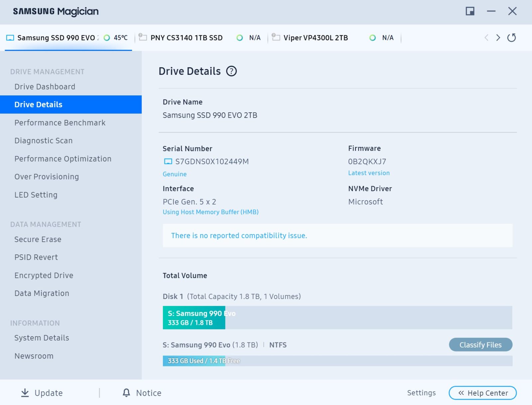
Task: Open Performance Benchmark in the sidebar
Action: pos(60,123)
